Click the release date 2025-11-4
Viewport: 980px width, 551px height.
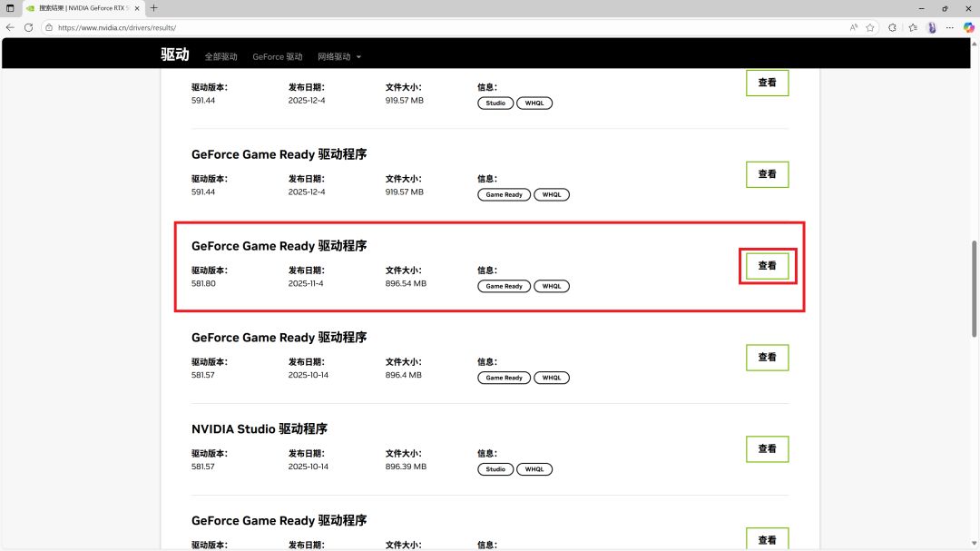pyautogui.click(x=306, y=283)
